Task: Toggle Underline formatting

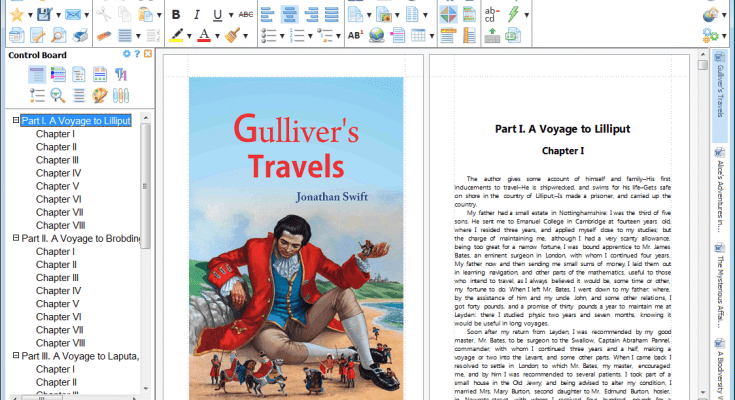Action: [218, 15]
